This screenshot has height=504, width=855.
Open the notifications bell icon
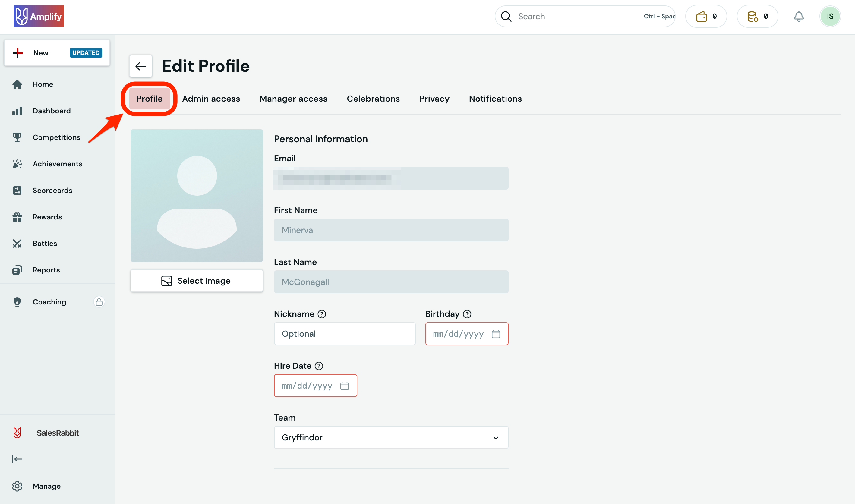(798, 16)
